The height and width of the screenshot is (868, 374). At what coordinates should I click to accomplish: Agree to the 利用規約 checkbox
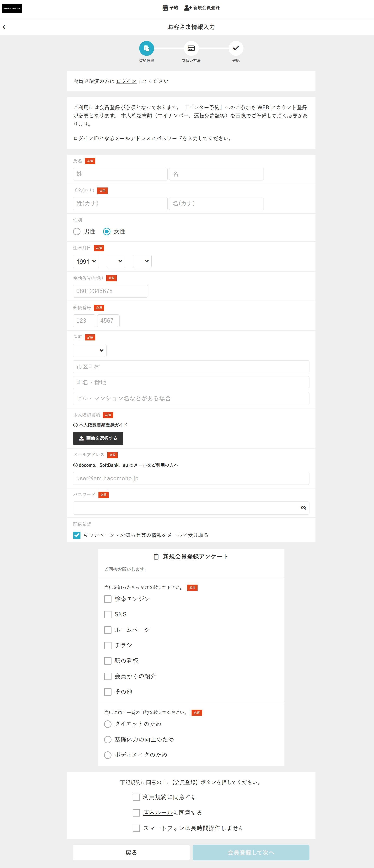click(x=136, y=797)
